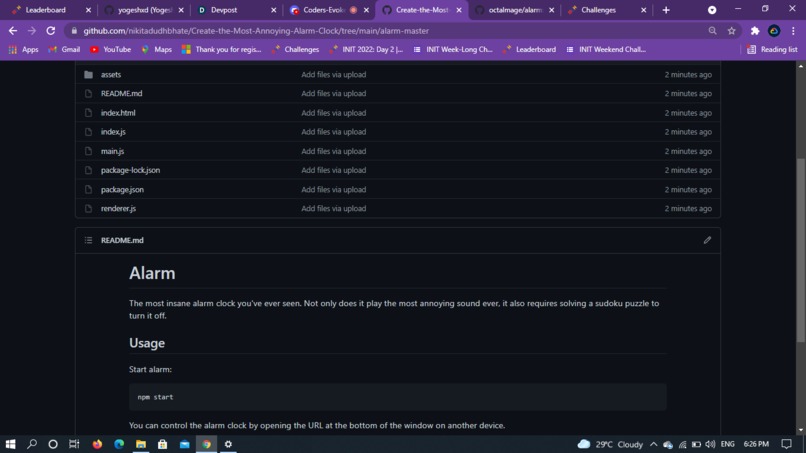Open a new browser tab
This screenshot has width=806, height=453.
666,10
